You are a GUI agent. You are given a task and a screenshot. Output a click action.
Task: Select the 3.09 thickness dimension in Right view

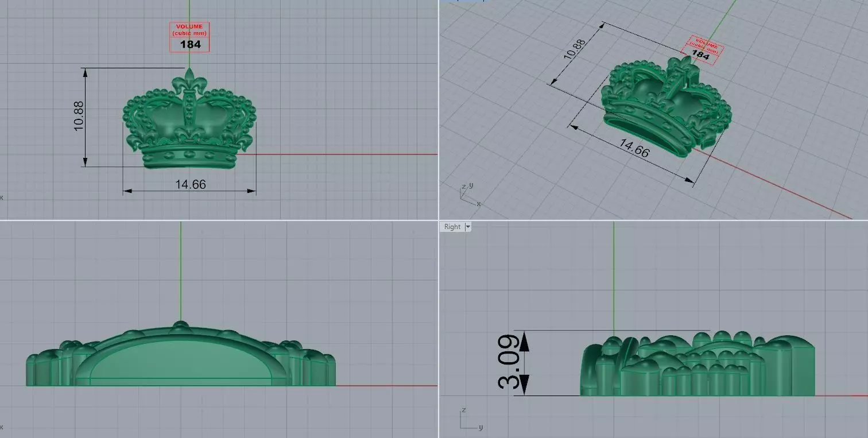point(510,362)
